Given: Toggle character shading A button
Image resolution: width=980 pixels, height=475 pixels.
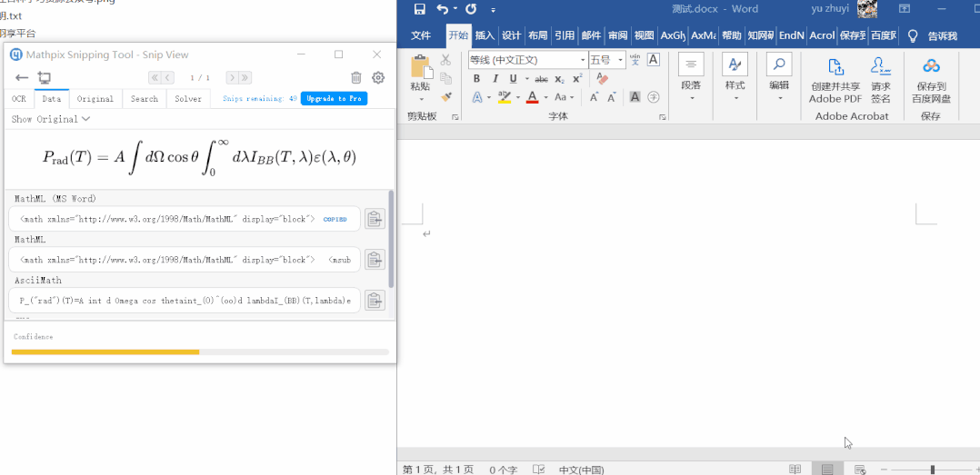Looking at the screenshot, I should click(x=635, y=97).
